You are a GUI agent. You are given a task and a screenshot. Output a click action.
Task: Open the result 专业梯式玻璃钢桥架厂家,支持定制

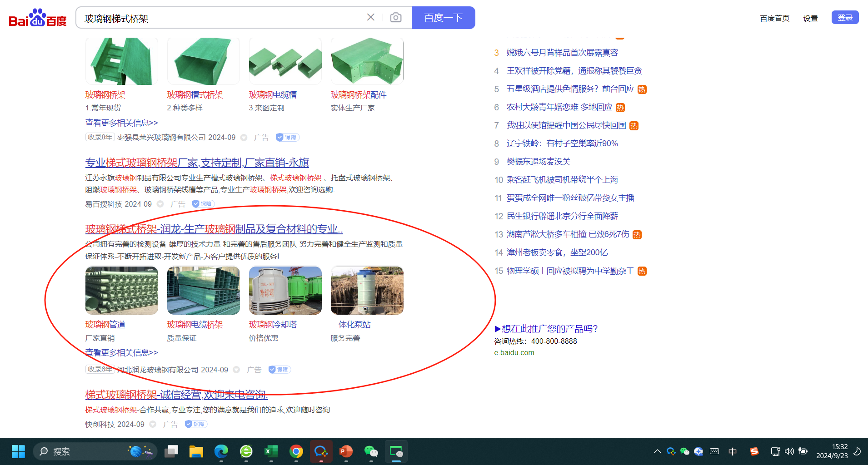pos(197,163)
